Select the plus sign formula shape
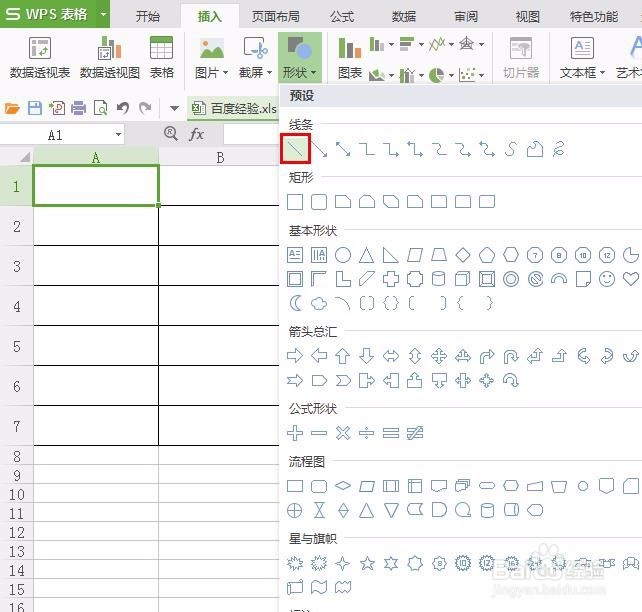 tap(295, 433)
